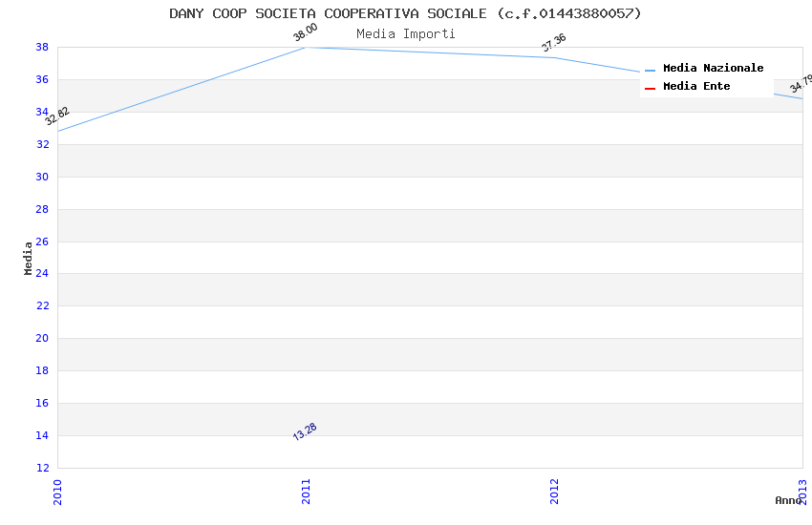Click the 32.82 data label

57,115
